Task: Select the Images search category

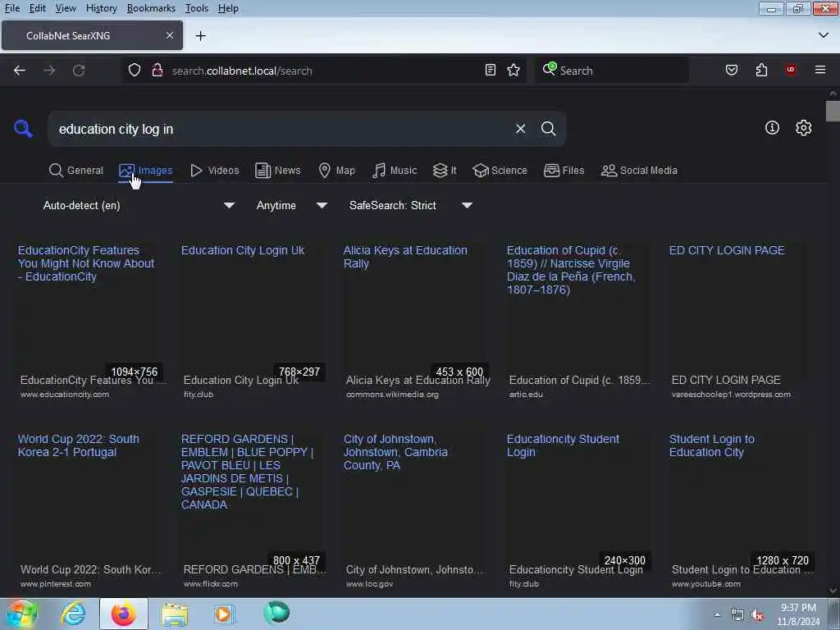Action: (146, 171)
